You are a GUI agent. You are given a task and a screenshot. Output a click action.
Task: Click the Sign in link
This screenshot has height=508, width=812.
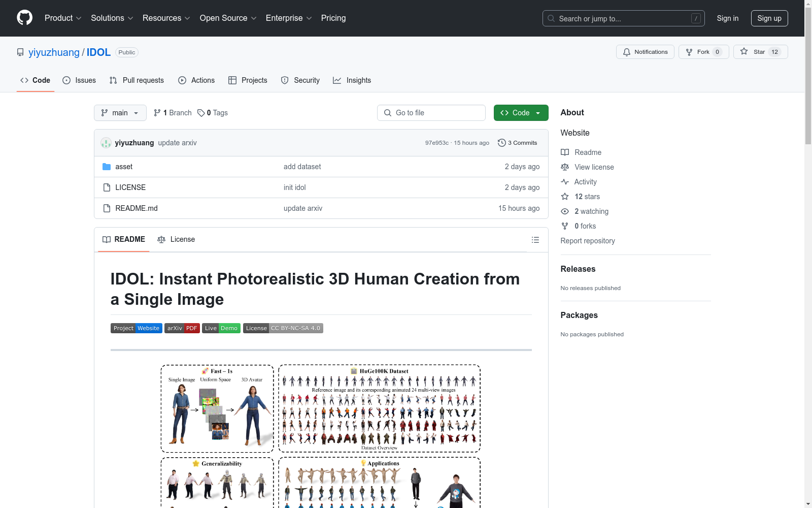[728, 18]
